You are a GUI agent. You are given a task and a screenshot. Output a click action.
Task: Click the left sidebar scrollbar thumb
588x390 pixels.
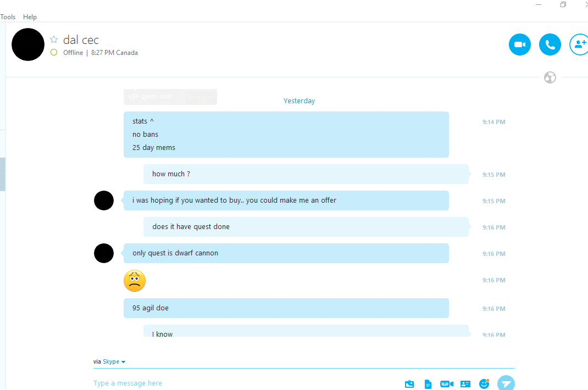[3, 174]
